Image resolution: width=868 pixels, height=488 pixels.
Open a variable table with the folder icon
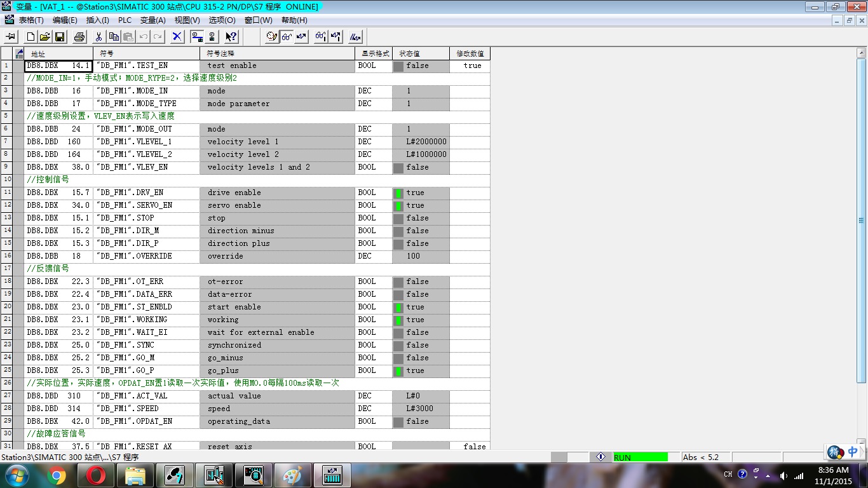[x=45, y=37]
